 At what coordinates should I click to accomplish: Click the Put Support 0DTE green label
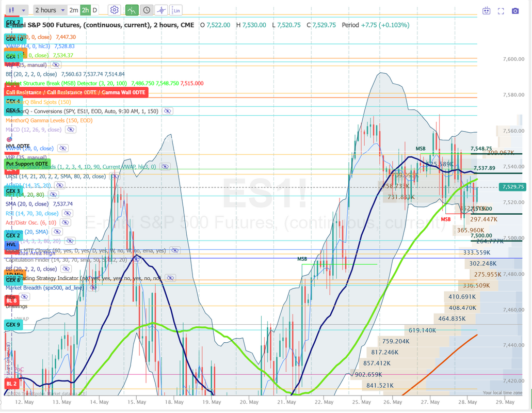click(27, 164)
